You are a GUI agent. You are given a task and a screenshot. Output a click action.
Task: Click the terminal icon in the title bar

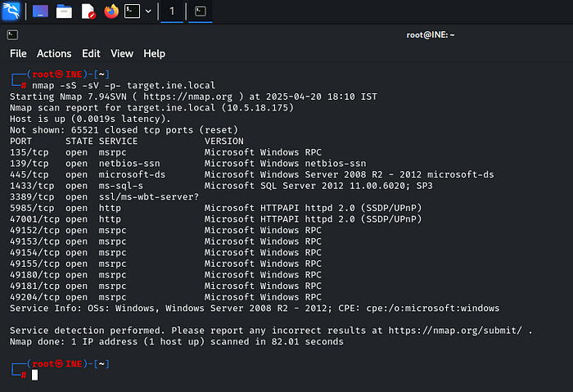click(12, 34)
